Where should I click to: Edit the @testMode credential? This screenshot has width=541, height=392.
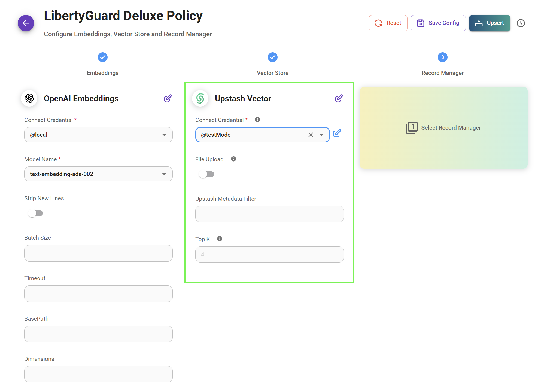337,133
